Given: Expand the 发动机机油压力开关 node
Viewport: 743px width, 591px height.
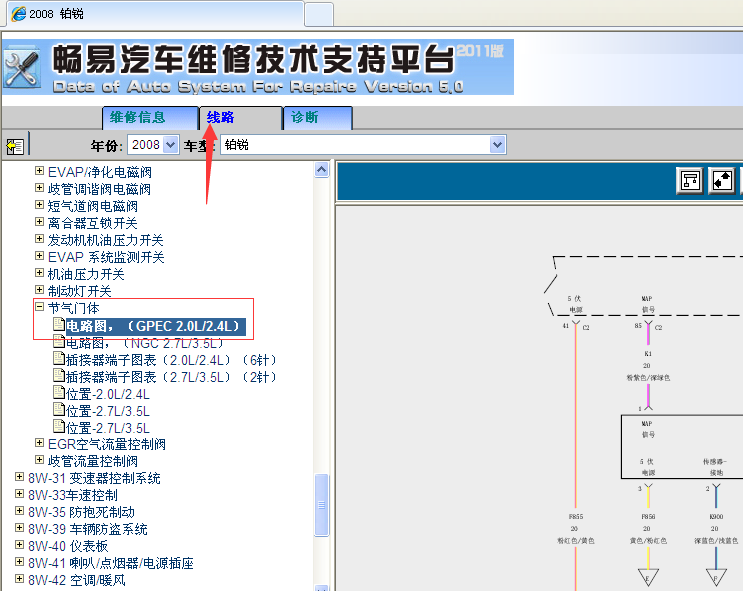Looking at the screenshot, I should click(x=39, y=239).
